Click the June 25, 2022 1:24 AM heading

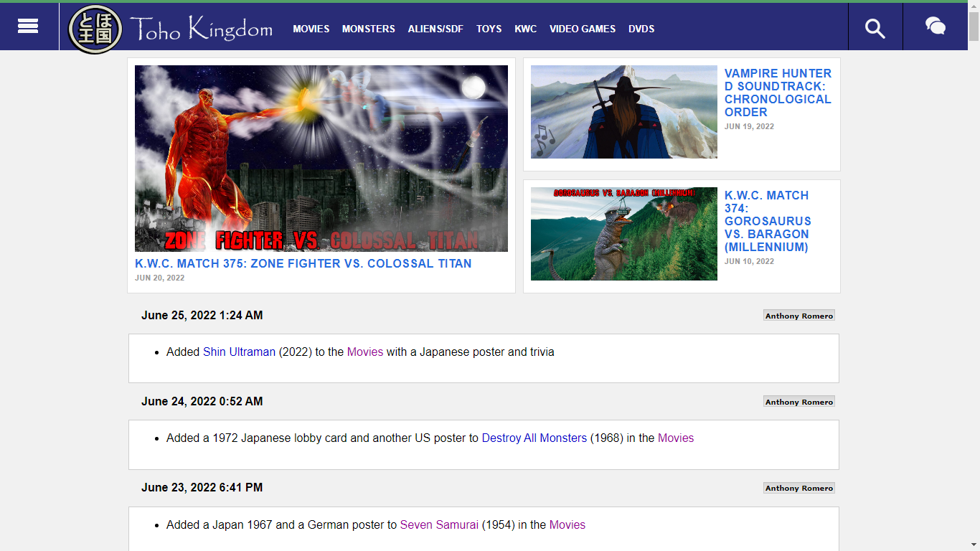pyautogui.click(x=202, y=315)
